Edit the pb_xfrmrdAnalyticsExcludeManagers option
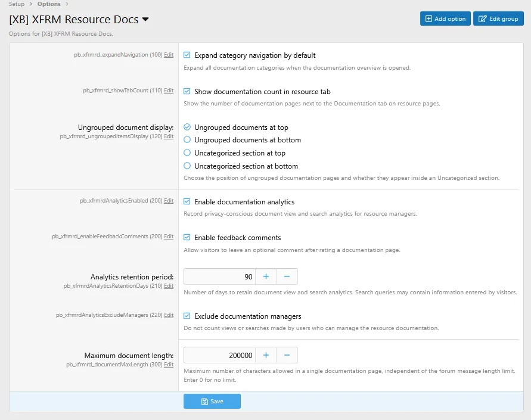Image resolution: width=531 pixels, height=420 pixels. click(x=169, y=315)
